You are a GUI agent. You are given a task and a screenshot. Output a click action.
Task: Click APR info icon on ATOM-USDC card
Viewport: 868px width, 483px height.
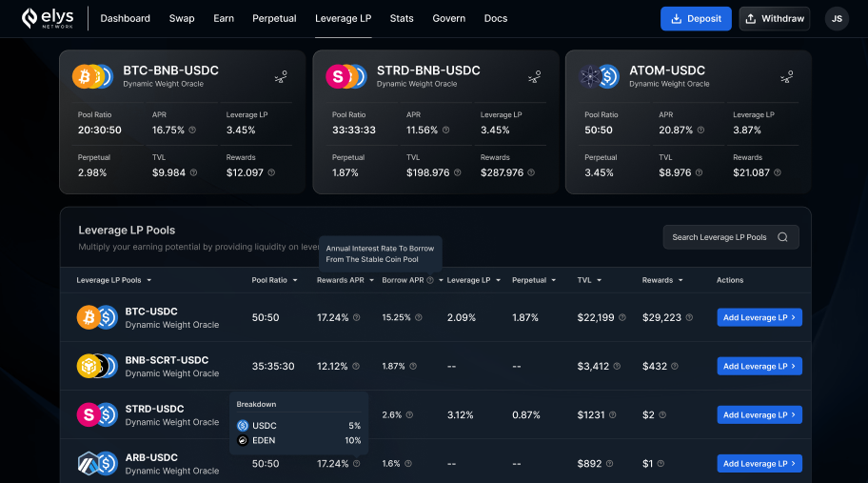(700, 130)
